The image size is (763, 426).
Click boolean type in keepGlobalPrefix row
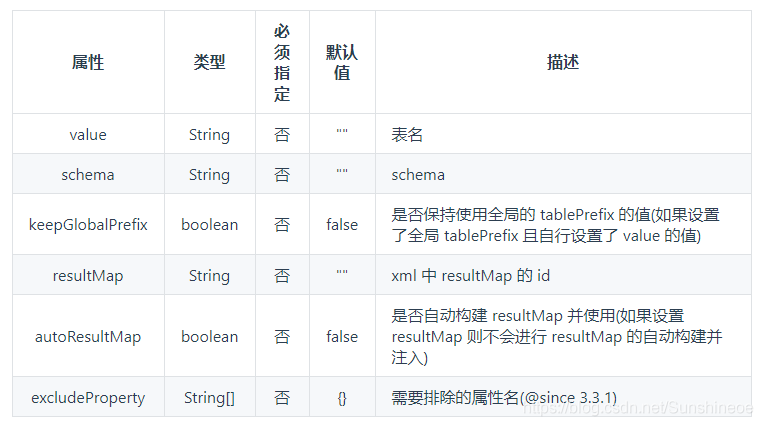210,224
